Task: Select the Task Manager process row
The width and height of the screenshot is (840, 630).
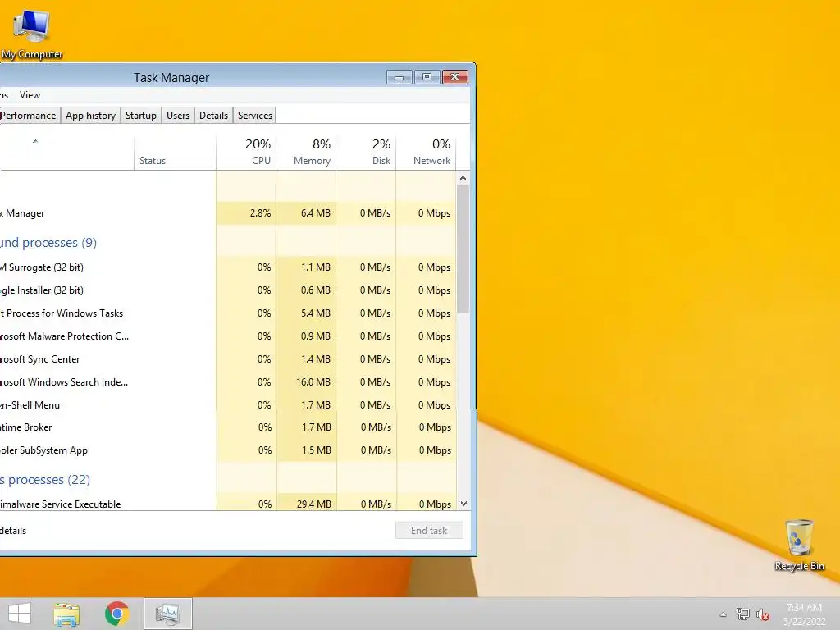Action: (228, 213)
